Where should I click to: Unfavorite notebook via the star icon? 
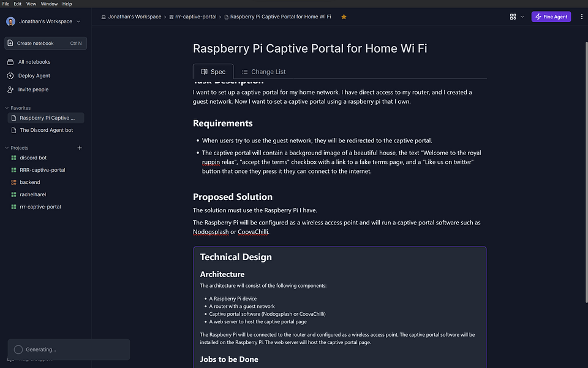coord(344,17)
